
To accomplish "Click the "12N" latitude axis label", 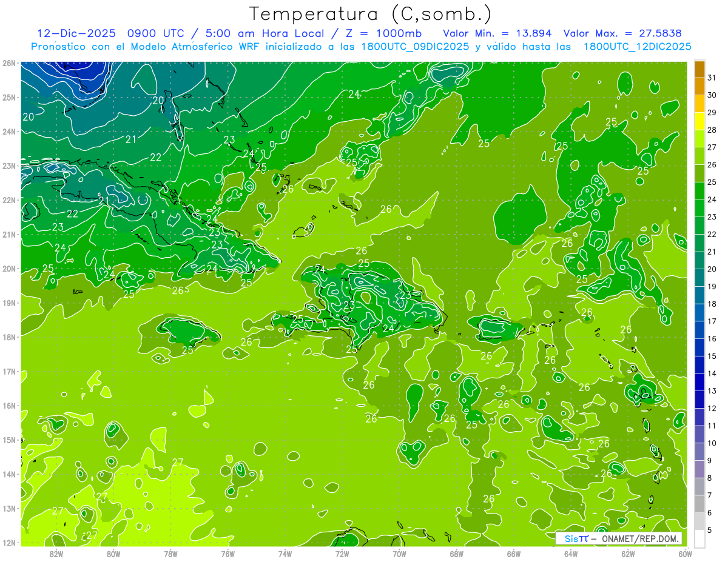I will coord(8,543).
